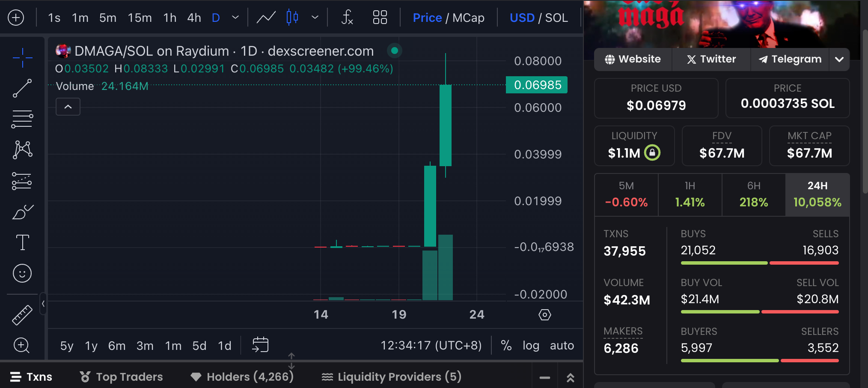Select the 24H stats tab
This screenshot has height=388, width=868.
pos(817,195)
